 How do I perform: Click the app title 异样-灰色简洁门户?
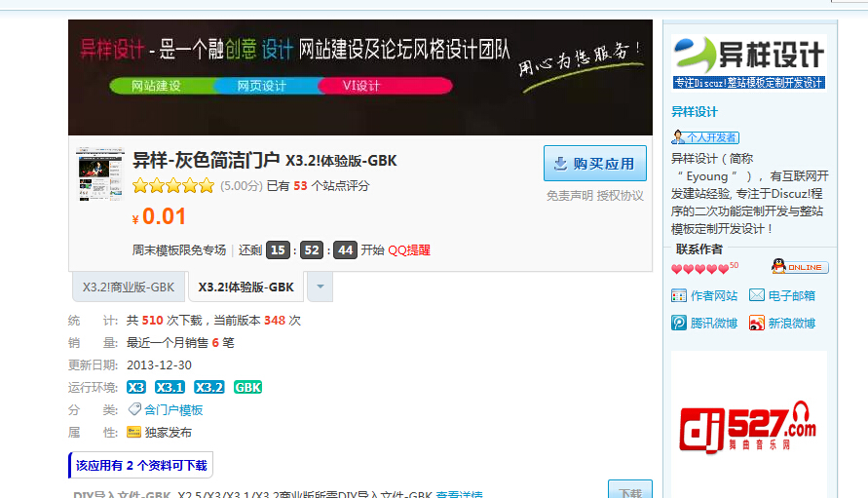pyautogui.click(x=206, y=161)
